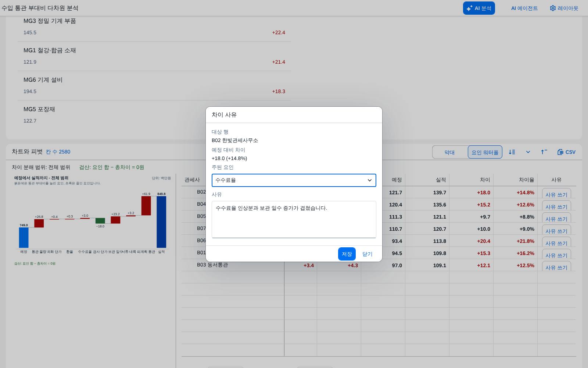
Task: Open the 주된 요인 dropdown showing 수수료율
Action: pyautogui.click(x=294, y=180)
